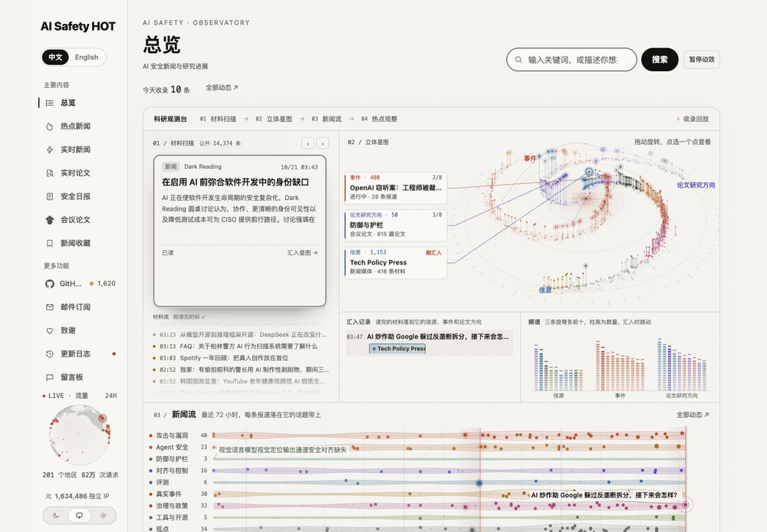Image resolution: width=767 pixels, height=532 pixels.
Task: Select the 治理与政策 topic band label
Action: (172, 506)
